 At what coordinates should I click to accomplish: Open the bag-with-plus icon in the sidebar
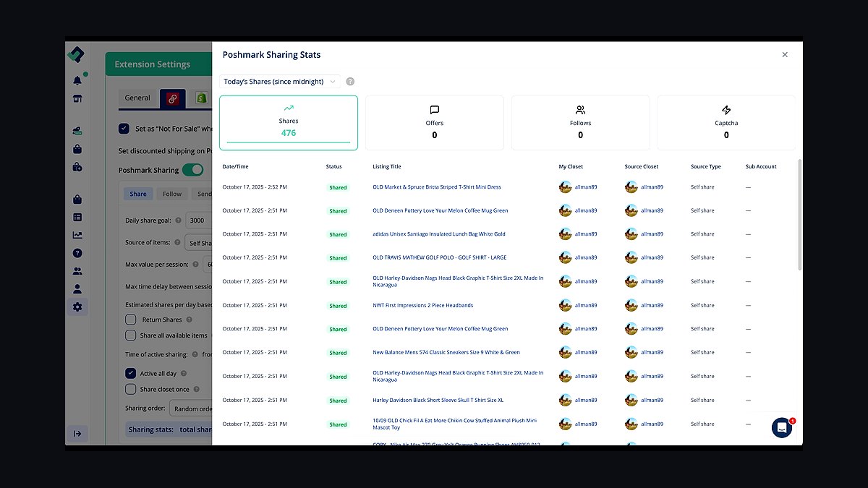pos(77,167)
